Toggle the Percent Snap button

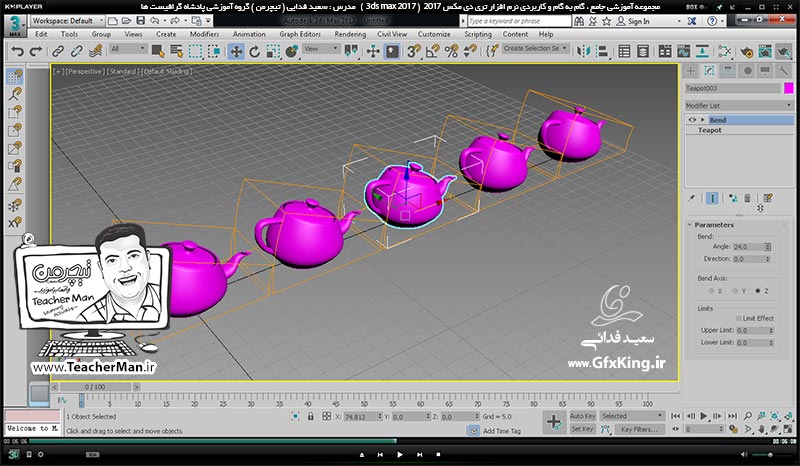[x=452, y=51]
